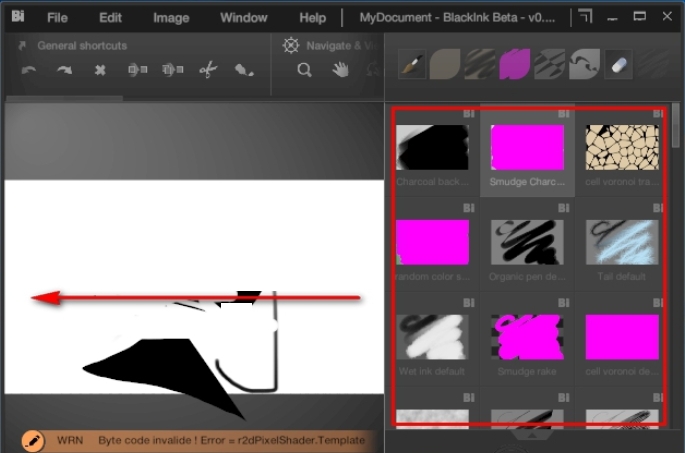Select the hand pan tool
This screenshot has height=453, width=685.
pyautogui.click(x=340, y=69)
